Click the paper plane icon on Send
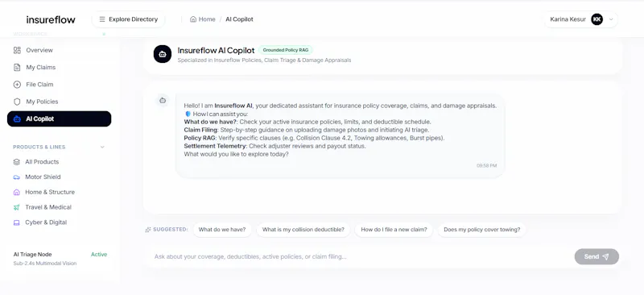Screen dimensions: 644x295 605,257
